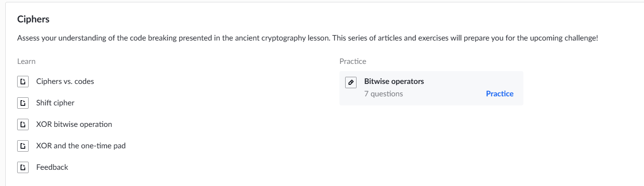This screenshot has width=644, height=186.
Task: Click the Learn column label
Action: coord(26,62)
